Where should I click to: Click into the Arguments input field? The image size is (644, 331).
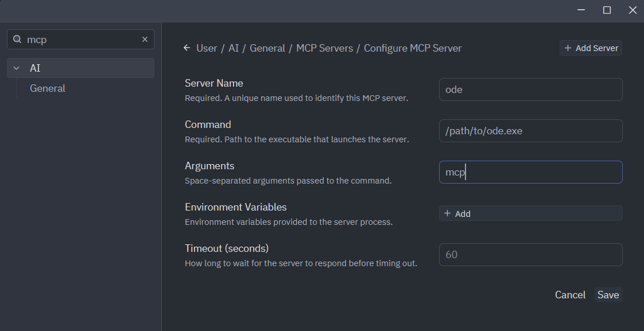pos(531,172)
